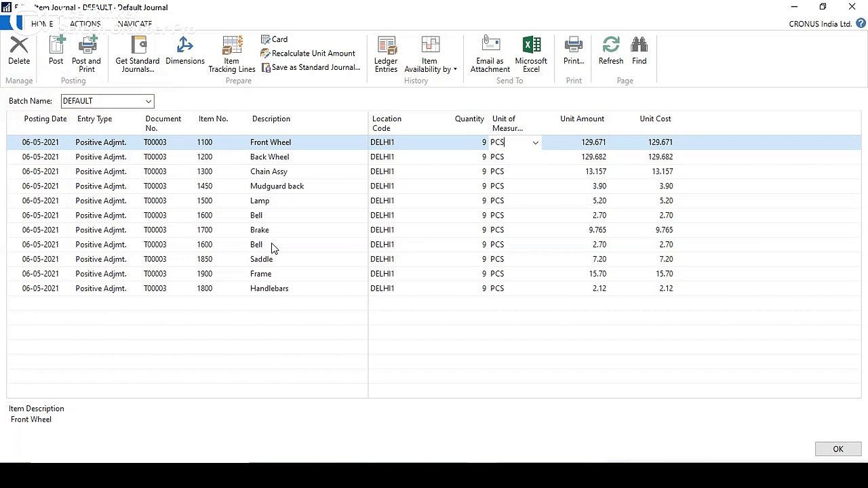Select the Back Wheel description cell
The height and width of the screenshot is (488, 868).
pyautogui.click(x=269, y=157)
